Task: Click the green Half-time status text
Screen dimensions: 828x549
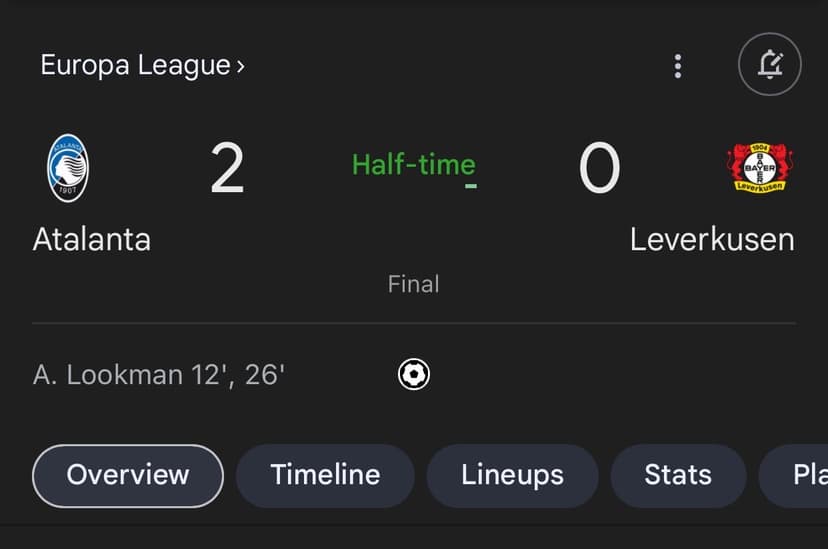Action: [x=413, y=164]
